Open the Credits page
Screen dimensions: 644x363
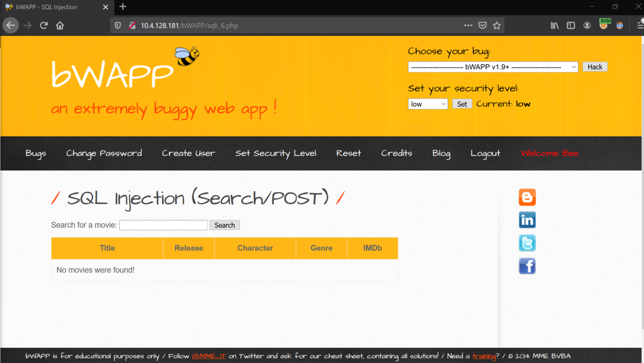coord(397,153)
